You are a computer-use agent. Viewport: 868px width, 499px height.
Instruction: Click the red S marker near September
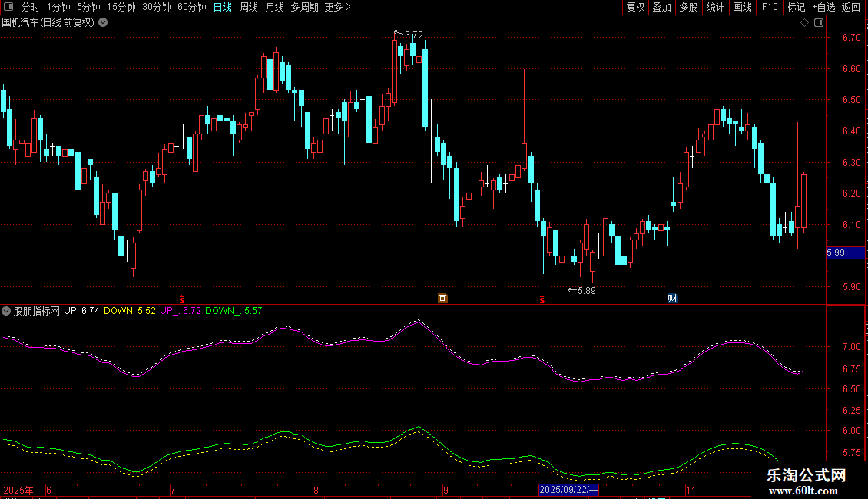(x=542, y=299)
